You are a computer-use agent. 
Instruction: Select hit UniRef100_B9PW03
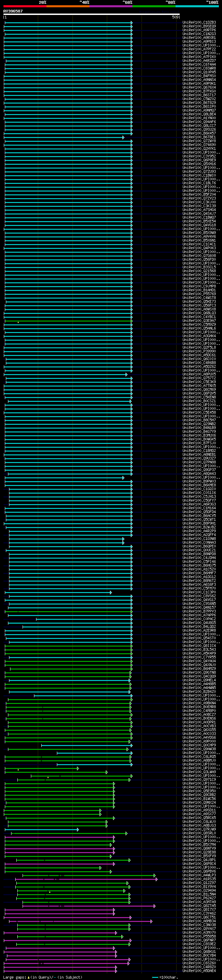pos(199,481)
